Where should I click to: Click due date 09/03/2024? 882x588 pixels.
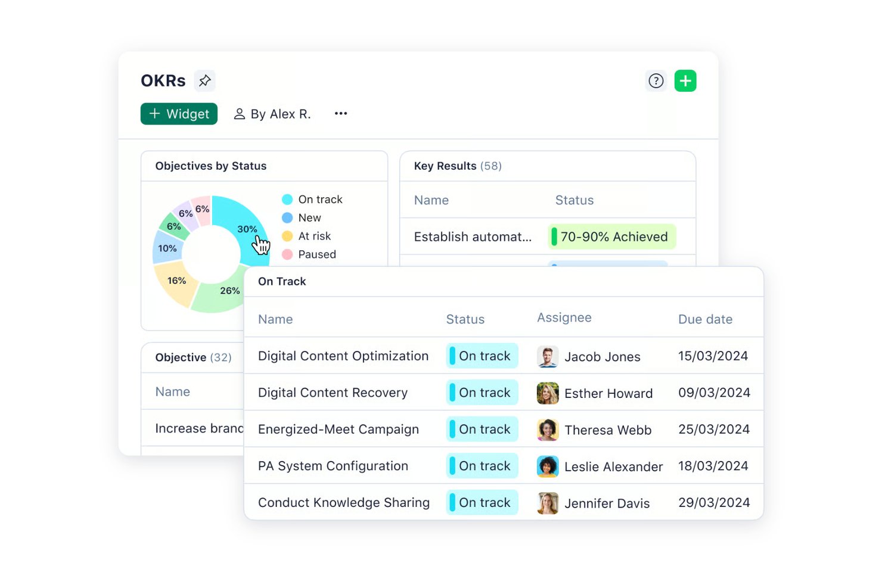714,393
